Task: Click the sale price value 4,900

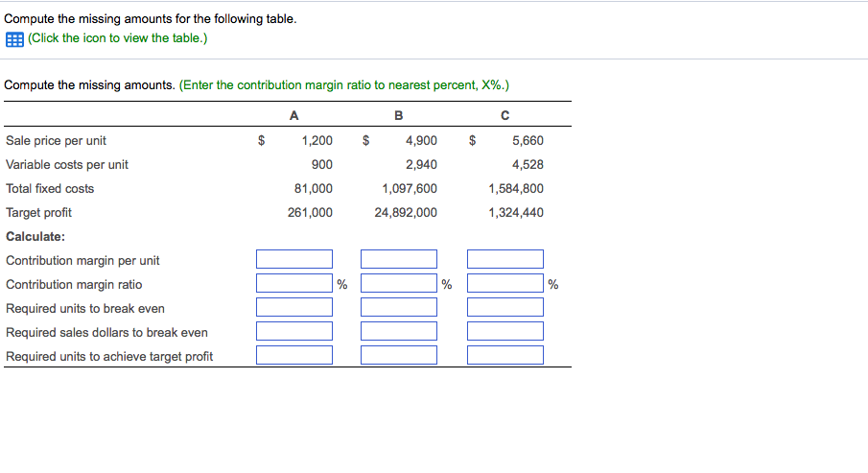Action: 421,141
